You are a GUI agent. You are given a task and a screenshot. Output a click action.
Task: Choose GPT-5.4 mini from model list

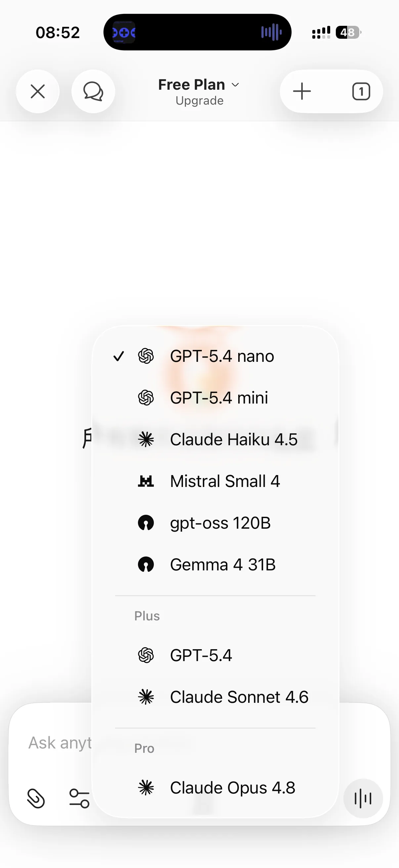pos(215,398)
